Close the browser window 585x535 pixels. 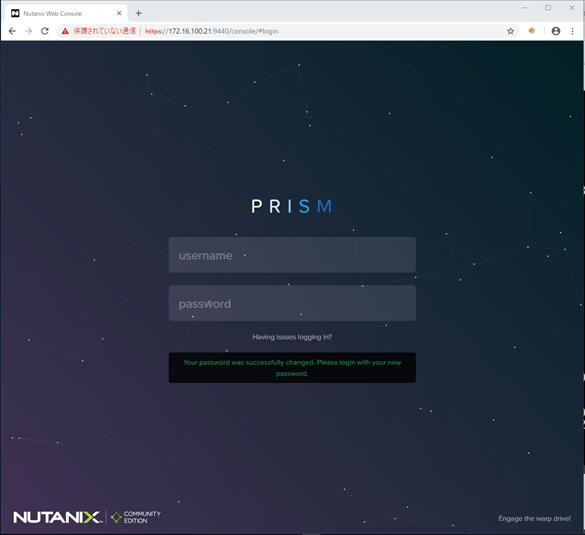(572, 8)
